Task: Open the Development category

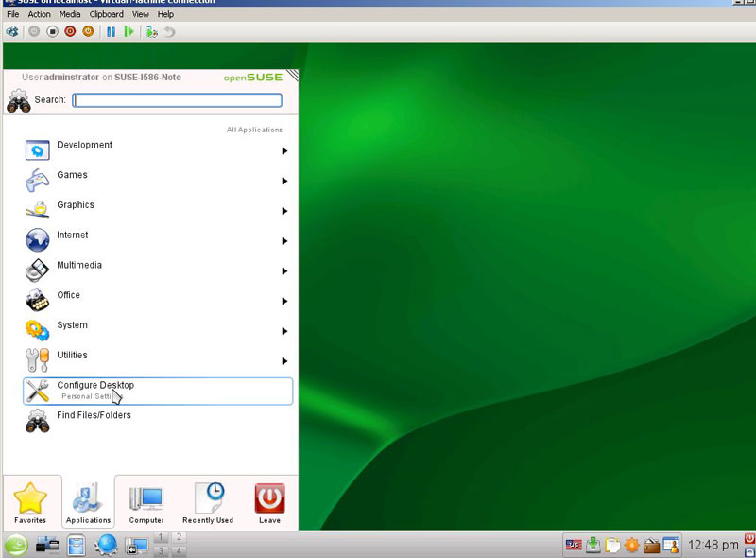Action: [x=158, y=150]
